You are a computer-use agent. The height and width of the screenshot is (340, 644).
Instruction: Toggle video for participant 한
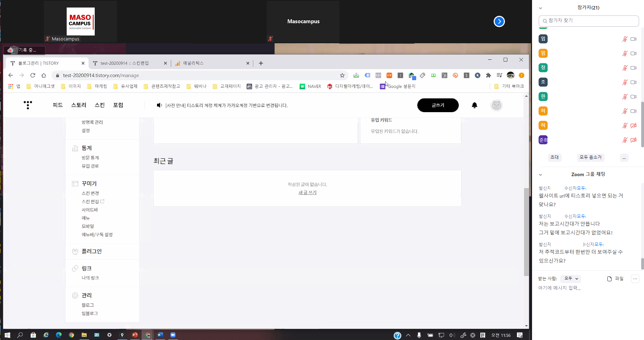point(633,97)
